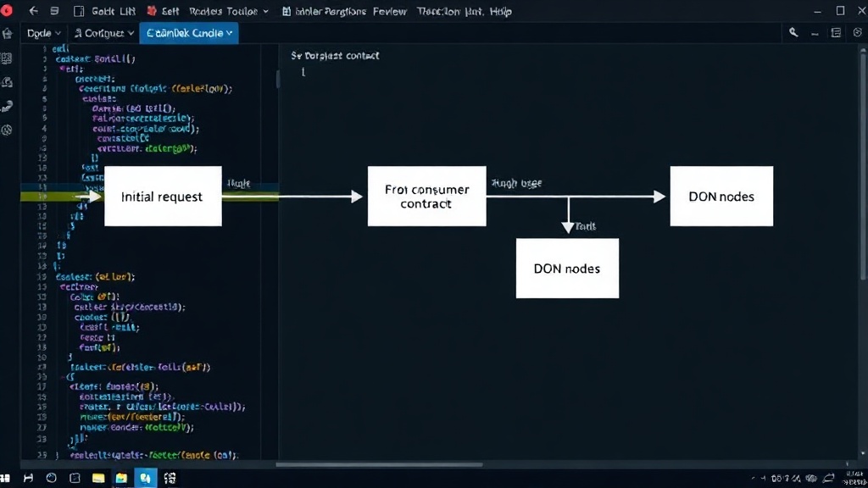868x488 pixels.
Task: Click the search magnifier icon in the toolbar
Action: point(793,33)
